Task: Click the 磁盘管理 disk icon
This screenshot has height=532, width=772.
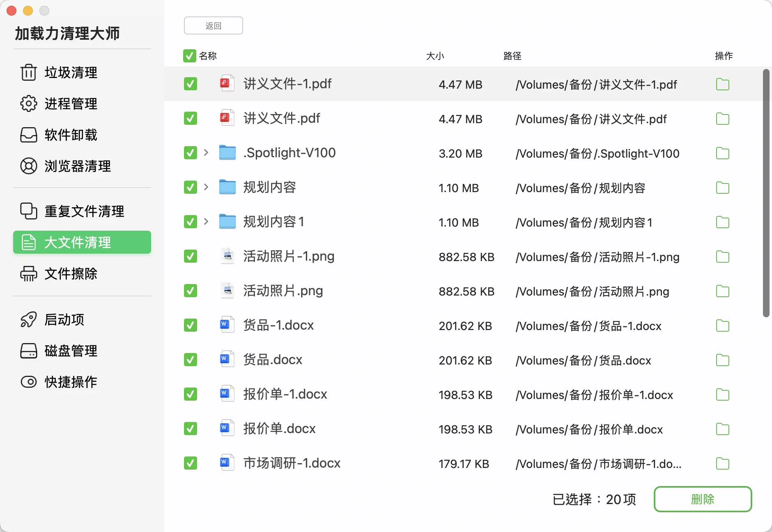Action: pos(28,351)
